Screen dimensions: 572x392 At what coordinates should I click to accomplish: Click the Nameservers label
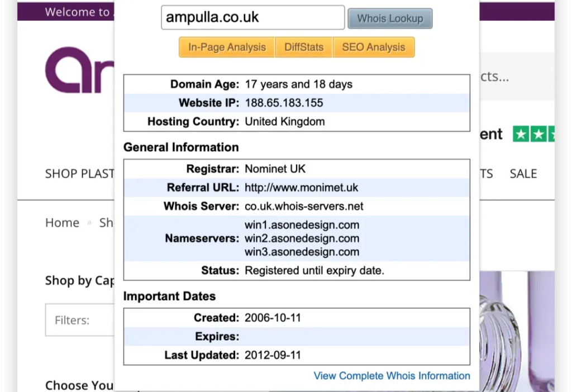pos(202,238)
